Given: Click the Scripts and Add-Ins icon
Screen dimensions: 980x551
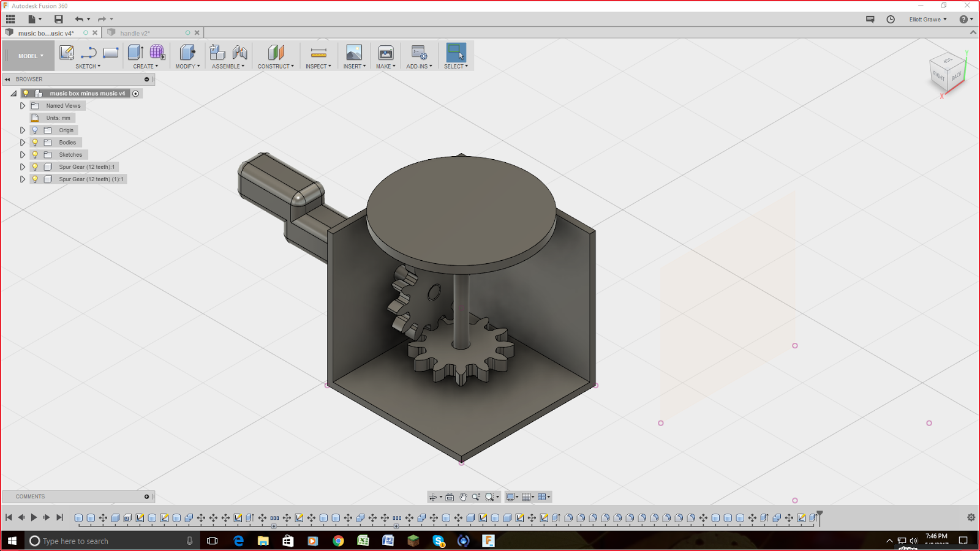Looking at the screenshot, I should point(419,53).
